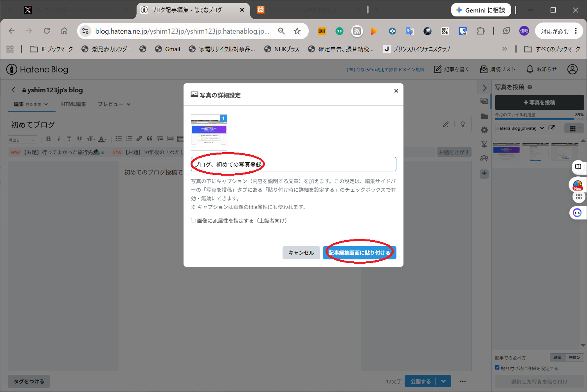Image resolution: width=587 pixels, height=392 pixels.
Task: Click the bold formatting icon
Action: pyautogui.click(x=49, y=139)
